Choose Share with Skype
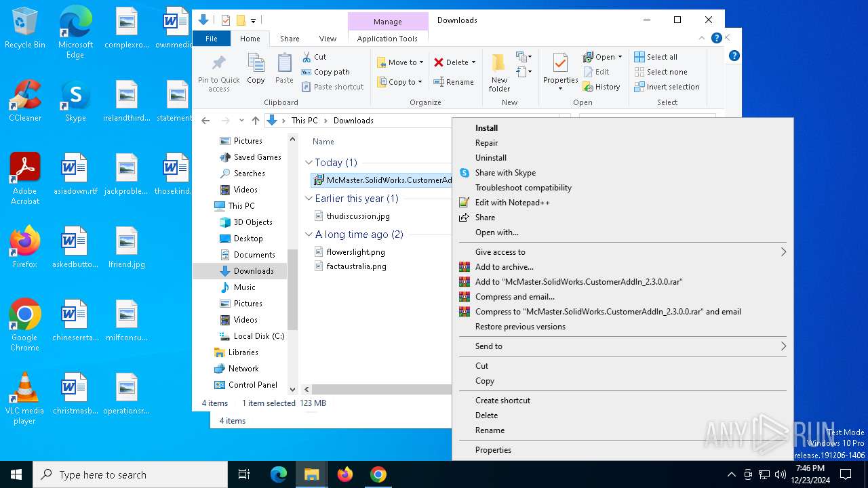 point(623,173)
